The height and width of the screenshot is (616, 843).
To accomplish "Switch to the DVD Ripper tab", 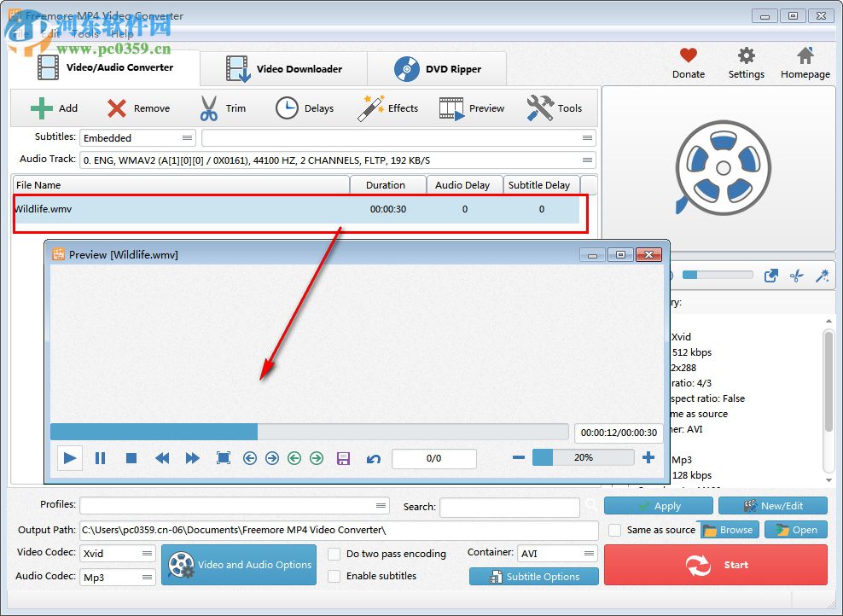I will [437, 68].
